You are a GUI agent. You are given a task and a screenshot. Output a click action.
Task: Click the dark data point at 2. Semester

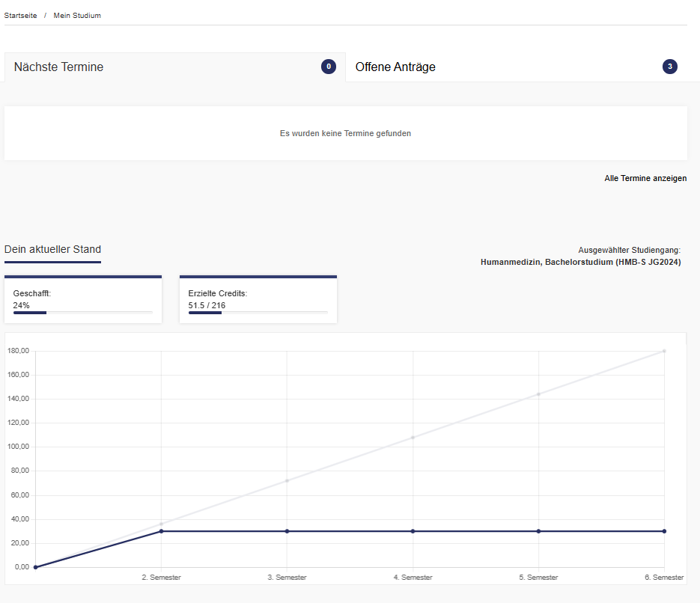point(161,531)
